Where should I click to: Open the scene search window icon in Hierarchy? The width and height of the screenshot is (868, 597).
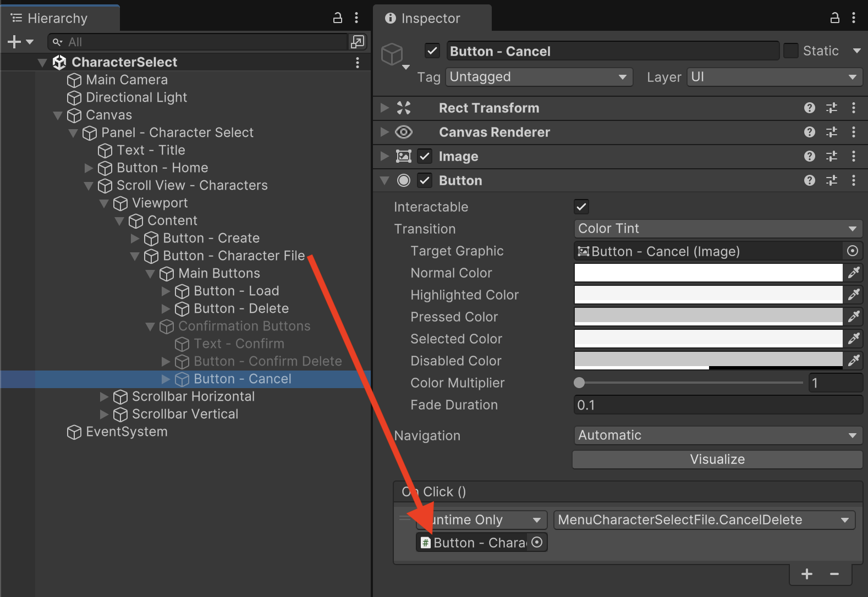pos(357,42)
